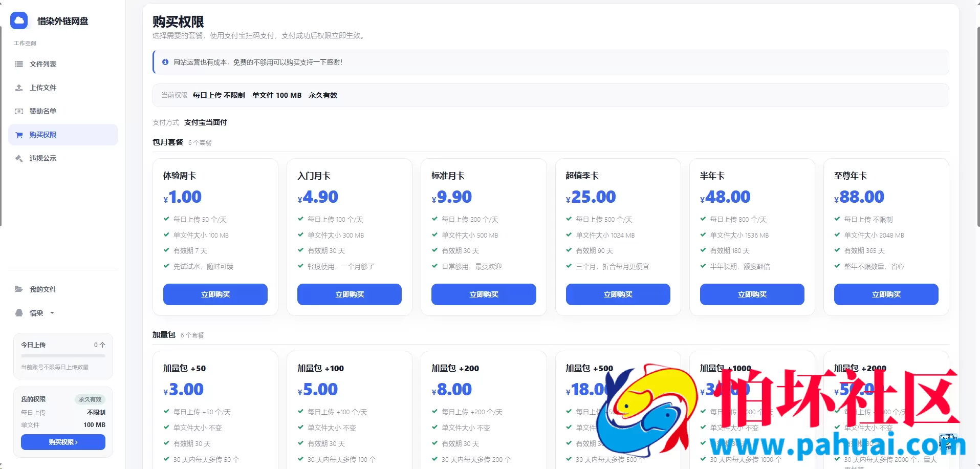980x469 pixels.
Task: Click the checkmark beside 每日上传 +50 个/天
Action: point(166,411)
